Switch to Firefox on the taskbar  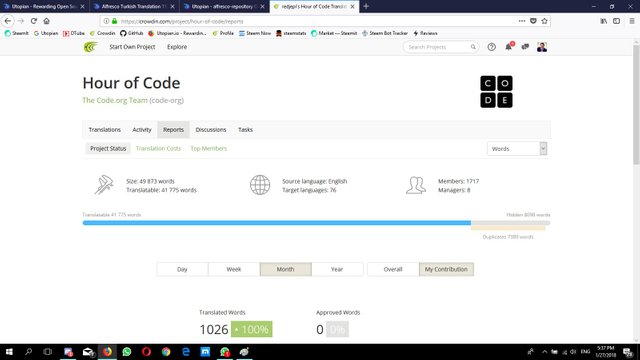tap(107, 351)
